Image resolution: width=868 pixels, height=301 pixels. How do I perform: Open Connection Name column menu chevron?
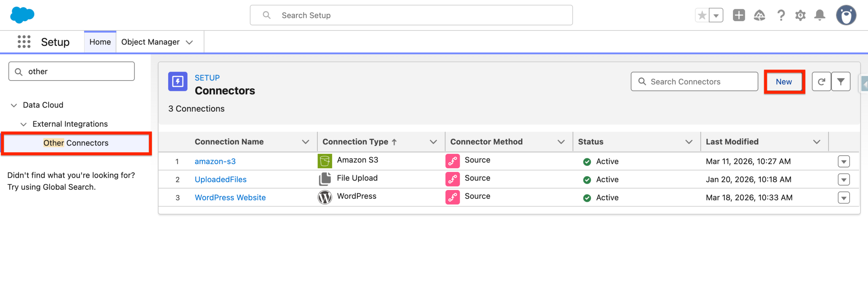[x=305, y=142]
